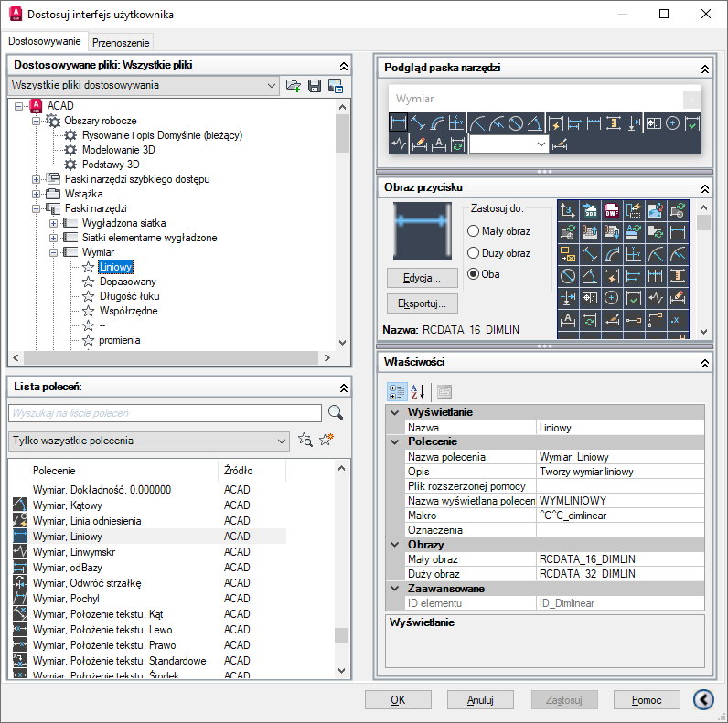The image size is (728, 723).
Task: Click button image grid's scroll down arrow
Action: tap(704, 331)
